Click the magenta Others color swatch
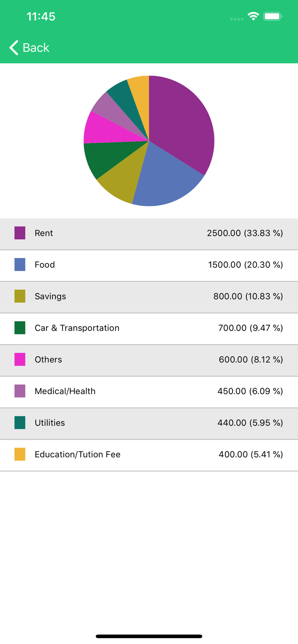Image resolution: width=298 pixels, height=644 pixels. coord(20,360)
